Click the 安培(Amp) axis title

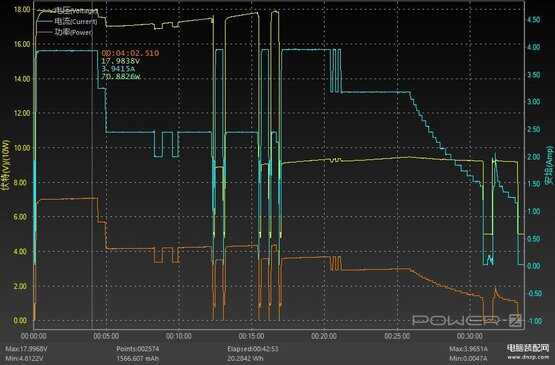click(550, 165)
